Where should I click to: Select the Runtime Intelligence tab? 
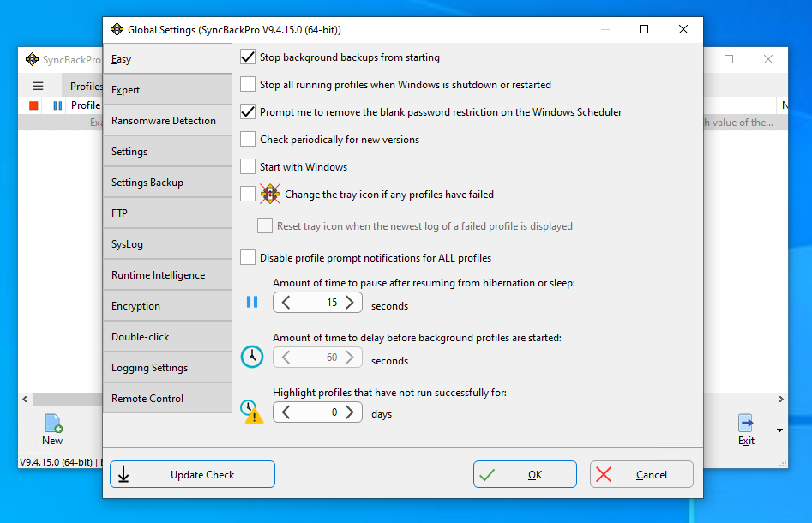pos(167,275)
